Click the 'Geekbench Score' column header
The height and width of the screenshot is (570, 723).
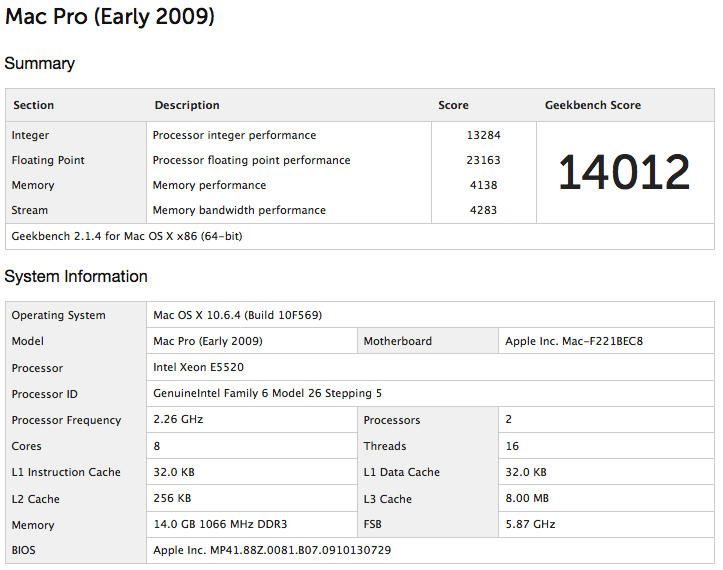point(593,105)
